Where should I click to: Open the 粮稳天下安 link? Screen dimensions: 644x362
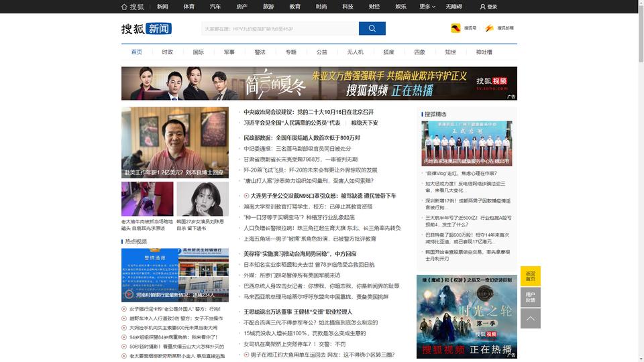pyautogui.click(x=365, y=123)
